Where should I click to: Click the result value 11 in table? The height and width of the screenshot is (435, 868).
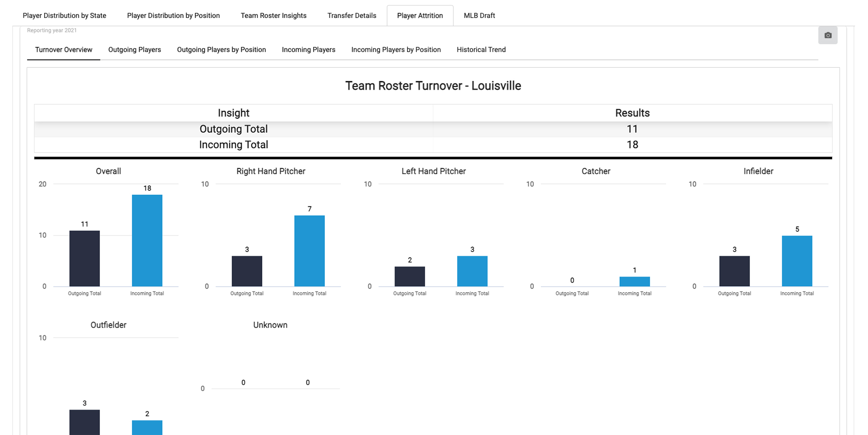tap(632, 129)
